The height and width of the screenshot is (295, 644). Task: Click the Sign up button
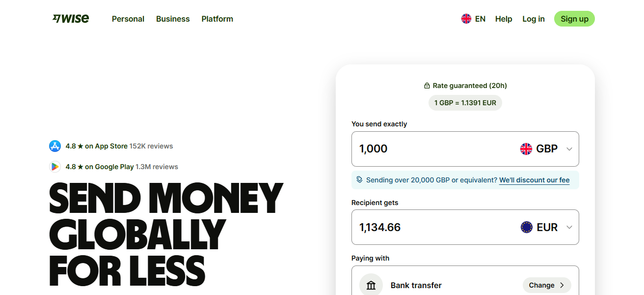pyautogui.click(x=574, y=18)
